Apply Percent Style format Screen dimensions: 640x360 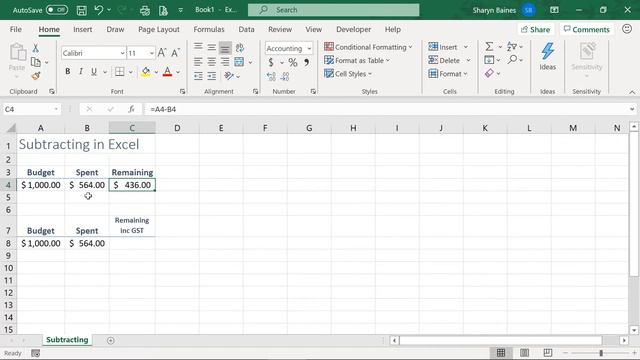pos(293,62)
